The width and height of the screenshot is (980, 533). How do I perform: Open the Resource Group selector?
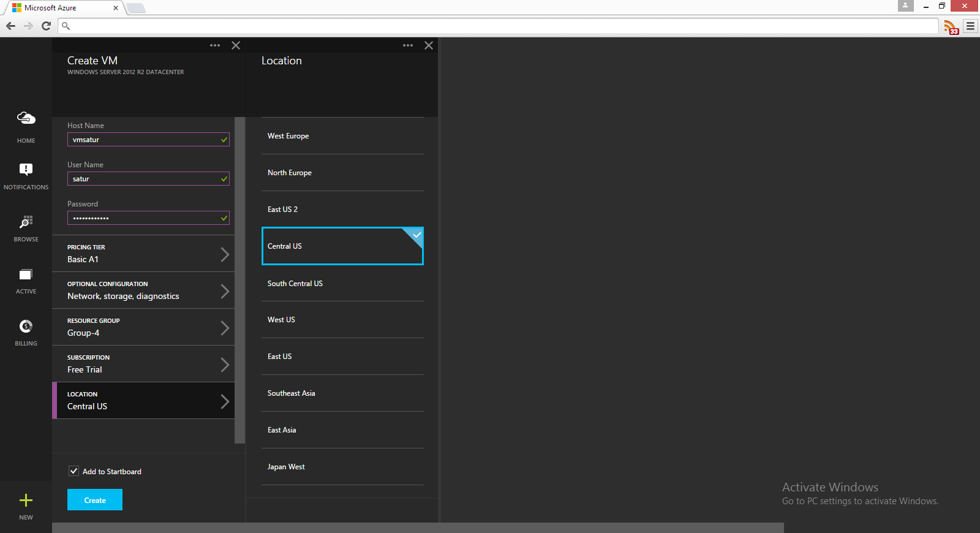(x=143, y=327)
